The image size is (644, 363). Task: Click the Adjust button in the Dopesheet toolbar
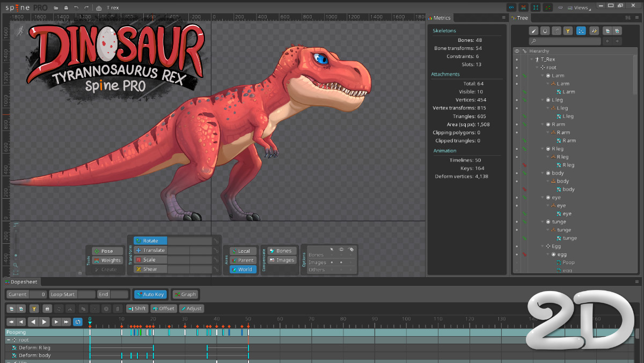tap(192, 308)
